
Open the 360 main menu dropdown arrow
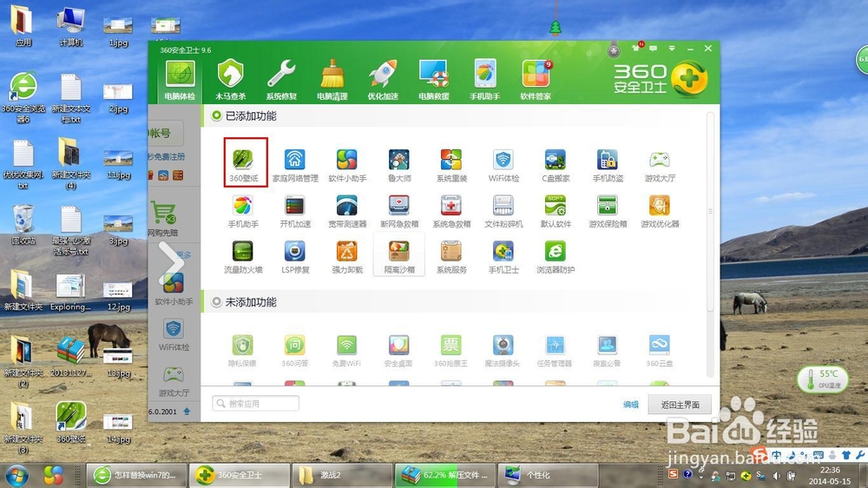point(672,49)
